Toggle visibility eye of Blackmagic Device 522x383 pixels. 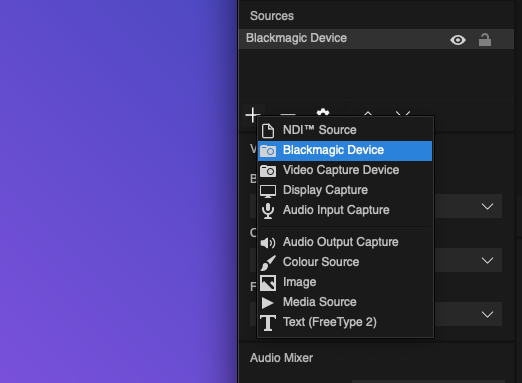click(x=458, y=40)
